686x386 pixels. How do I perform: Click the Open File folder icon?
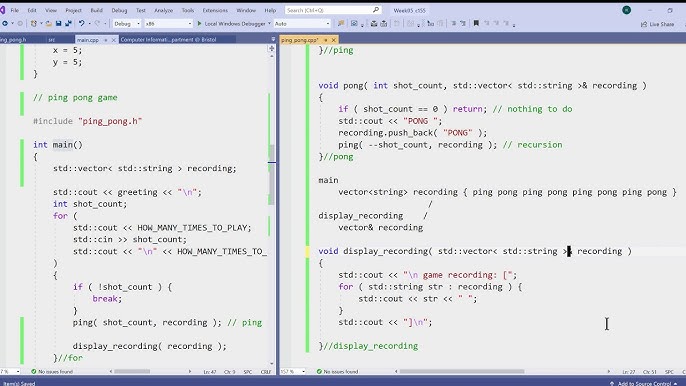49,24
